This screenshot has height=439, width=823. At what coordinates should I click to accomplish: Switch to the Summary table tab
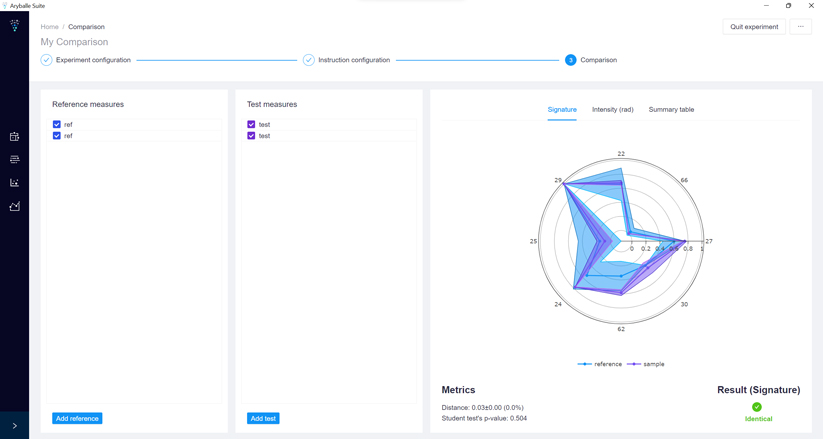(x=671, y=110)
